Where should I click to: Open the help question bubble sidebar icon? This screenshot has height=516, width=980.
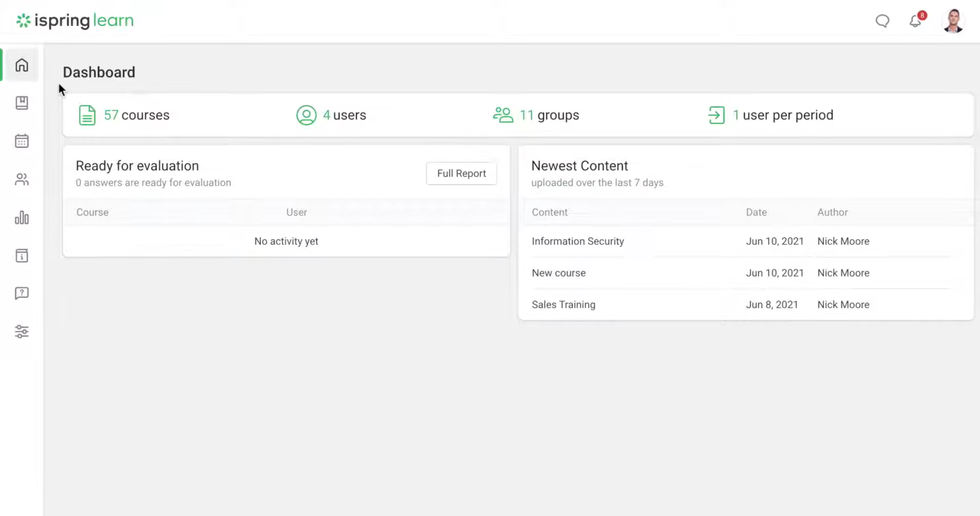22,293
